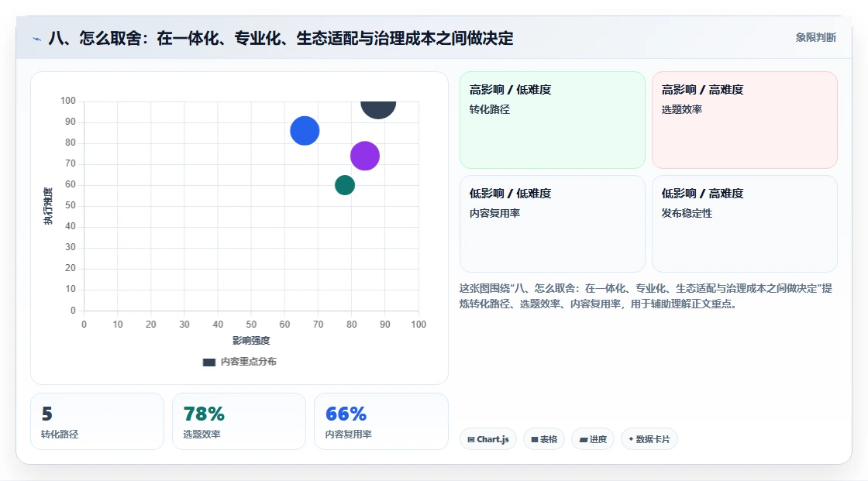Click the description paragraph starting 这张图围绕
Viewport: 868px width, 481px height.
(646, 296)
